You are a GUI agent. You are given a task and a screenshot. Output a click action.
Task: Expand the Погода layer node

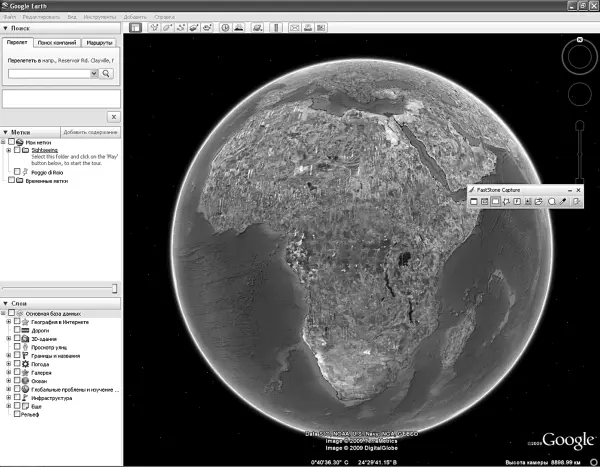(x=9, y=364)
